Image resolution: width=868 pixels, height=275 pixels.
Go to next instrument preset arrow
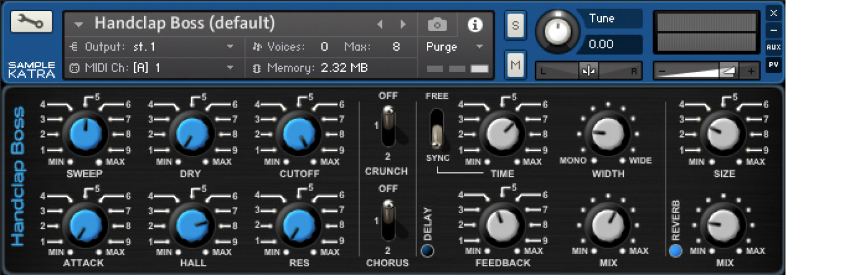[403, 24]
